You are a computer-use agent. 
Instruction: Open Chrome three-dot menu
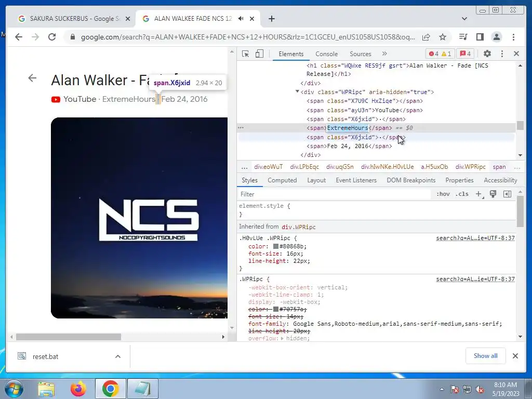pyautogui.click(x=513, y=37)
